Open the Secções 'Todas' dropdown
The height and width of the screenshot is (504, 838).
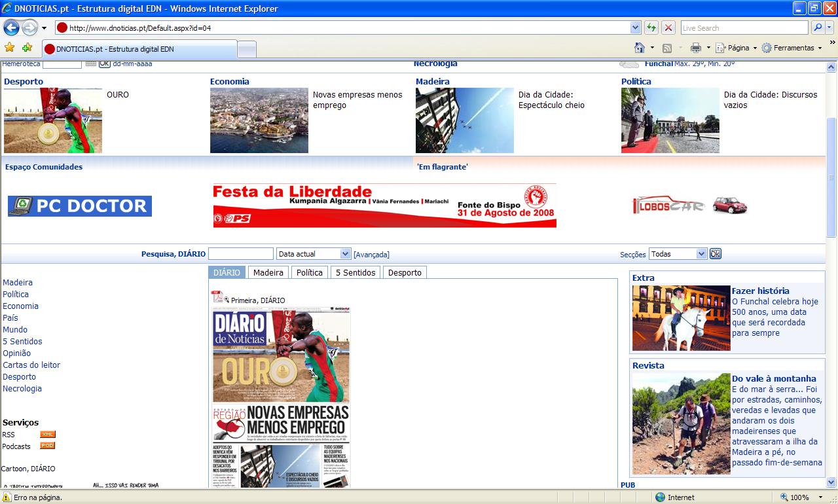(678, 254)
